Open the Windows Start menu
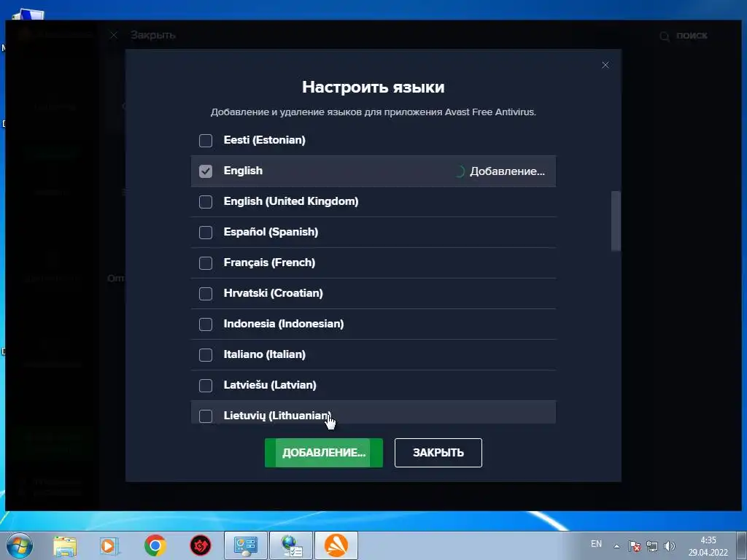Screen dimensions: 747x560 pyautogui.click(x=19, y=545)
